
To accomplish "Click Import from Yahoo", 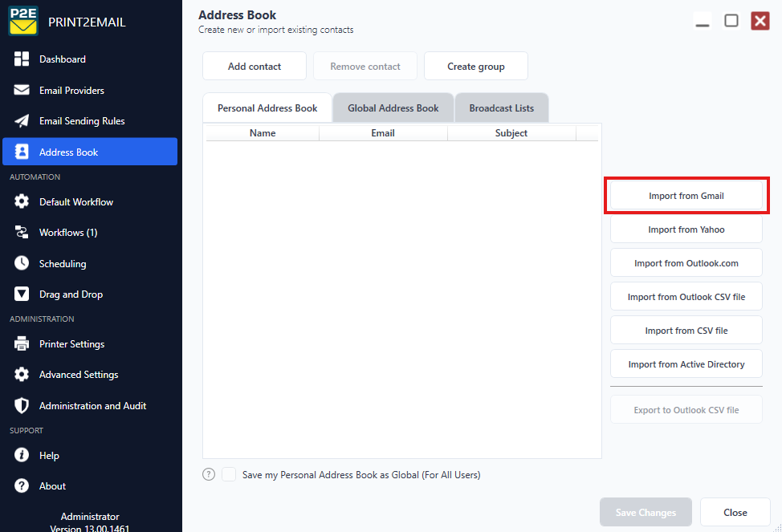I will tap(686, 229).
